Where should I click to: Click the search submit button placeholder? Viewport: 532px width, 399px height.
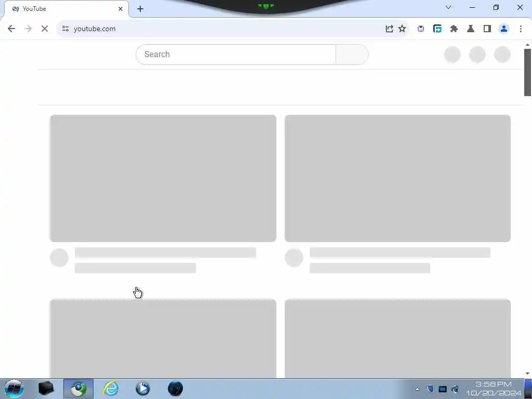coord(352,54)
